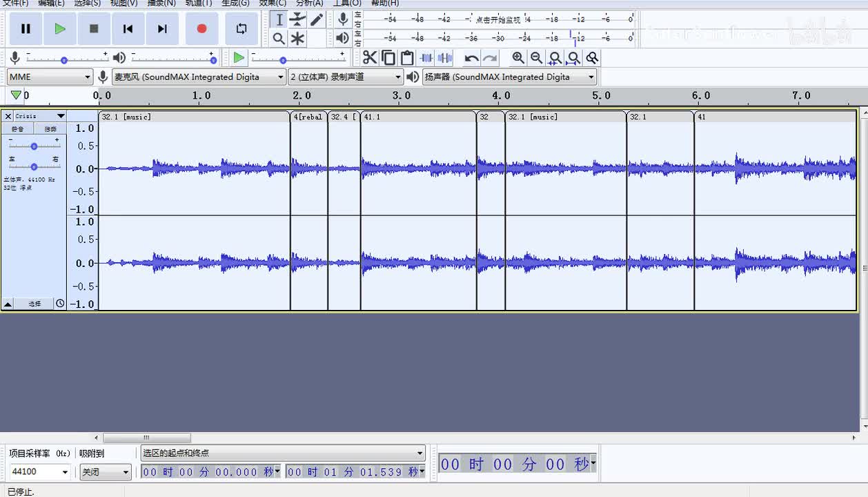Screen dimensions: 868x497
Task: Skip to the end of the project
Action: 162,29
